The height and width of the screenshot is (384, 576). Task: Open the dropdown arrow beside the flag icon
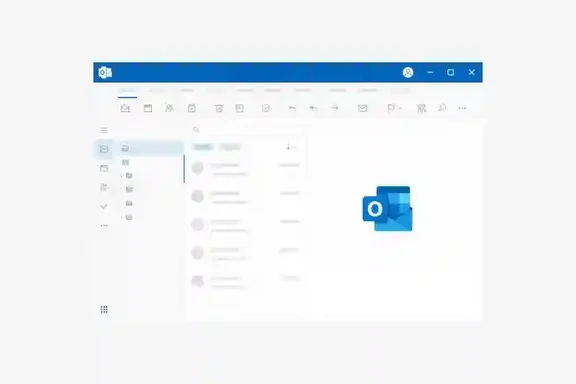(400, 108)
